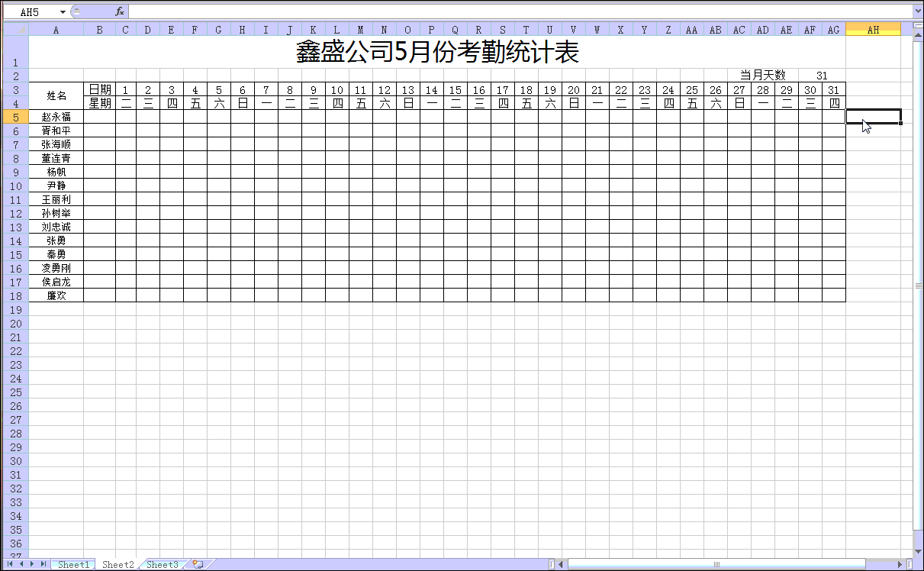Select row header 18
924x571 pixels.
pyautogui.click(x=14, y=295)
